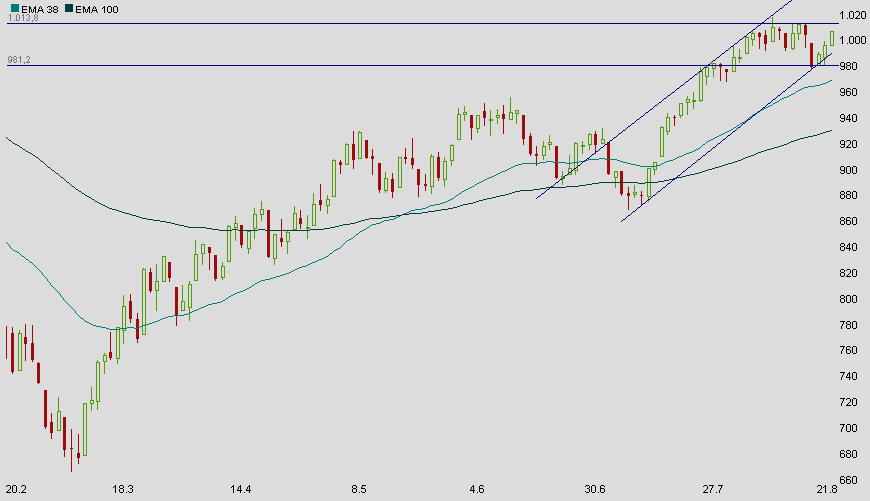870x501 pixels.
Task: Click the 8.5 date axis label
Action: pos(359,489)
